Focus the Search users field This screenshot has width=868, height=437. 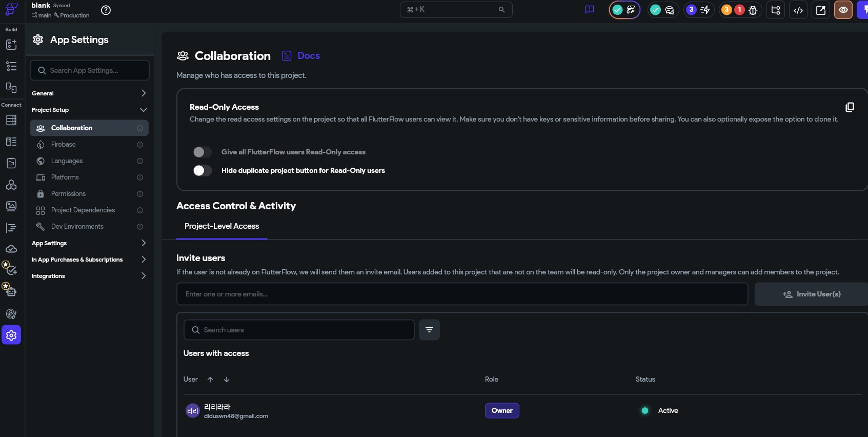[x=299, y=330]
